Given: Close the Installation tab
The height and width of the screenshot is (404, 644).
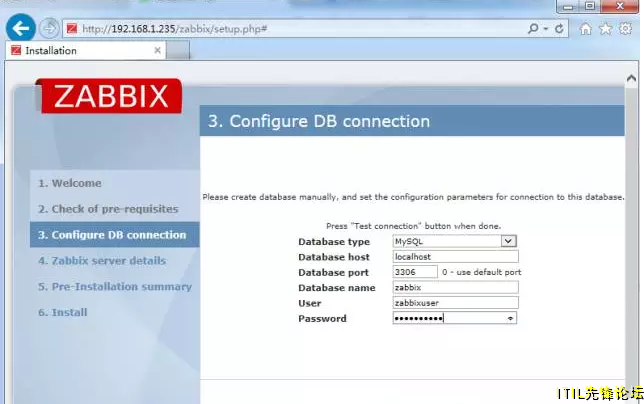Looking at the screenshot, I should click(x=157, y=50).
